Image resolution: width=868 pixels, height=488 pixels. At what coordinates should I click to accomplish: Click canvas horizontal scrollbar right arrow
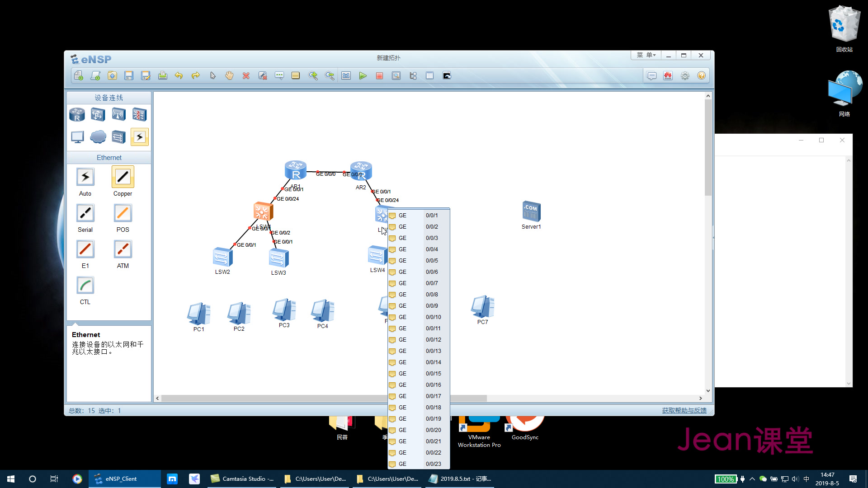701,399
